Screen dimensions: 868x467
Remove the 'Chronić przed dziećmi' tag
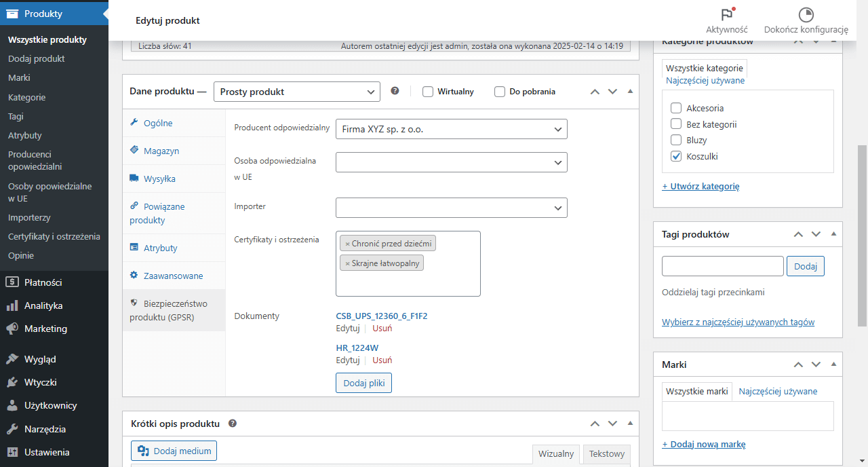(347, 244)
